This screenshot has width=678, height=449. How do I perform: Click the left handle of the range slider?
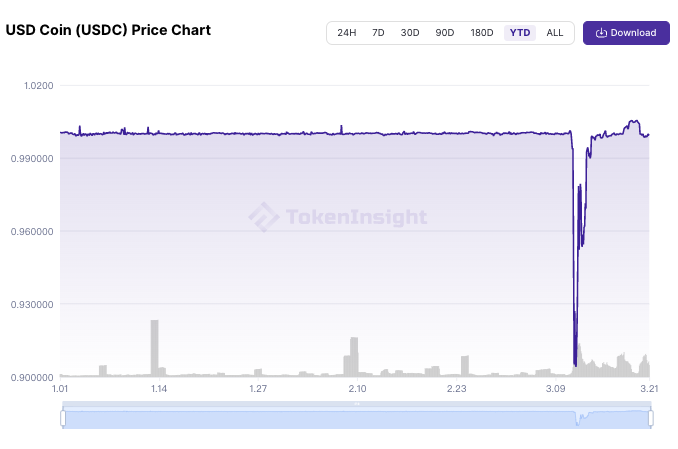point(62,417)
